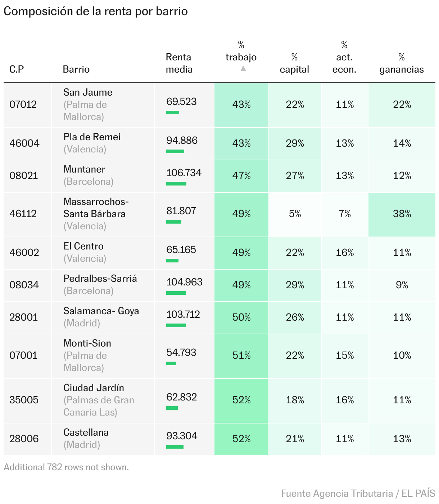
Task: Click the green bar under 106.734
Action: click(176, 184)
